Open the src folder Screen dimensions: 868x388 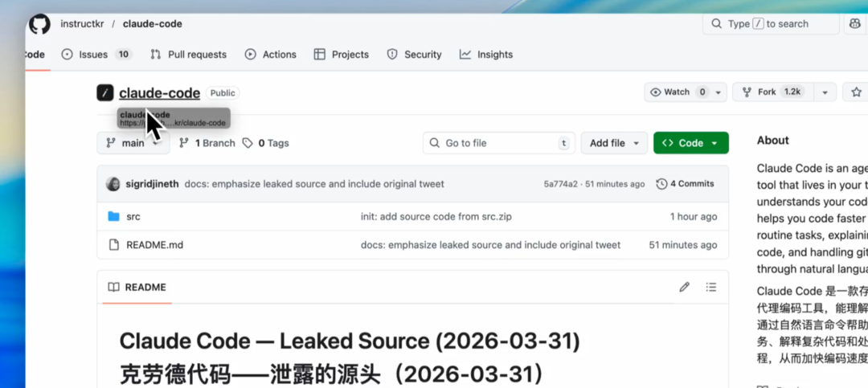[133, 217]
